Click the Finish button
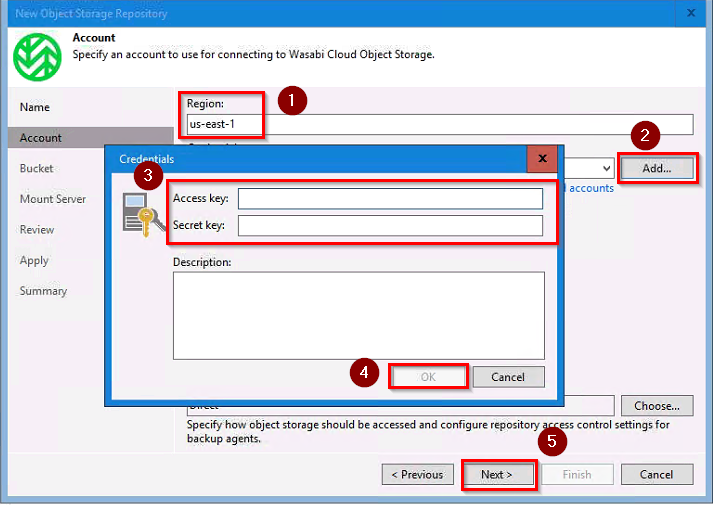 (577, 474)
